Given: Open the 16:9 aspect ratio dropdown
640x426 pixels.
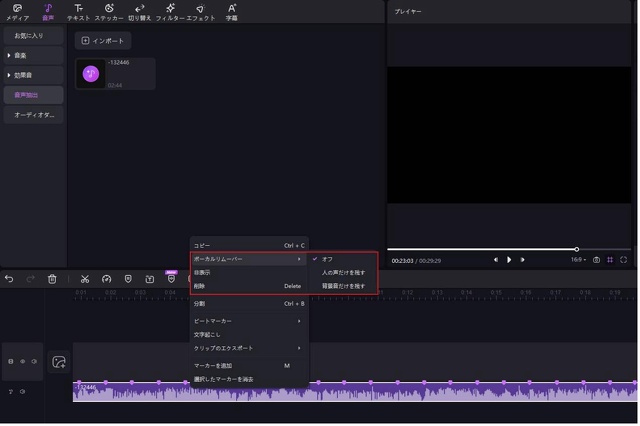Looking at the screenshot, I should (x=579, y=260).
